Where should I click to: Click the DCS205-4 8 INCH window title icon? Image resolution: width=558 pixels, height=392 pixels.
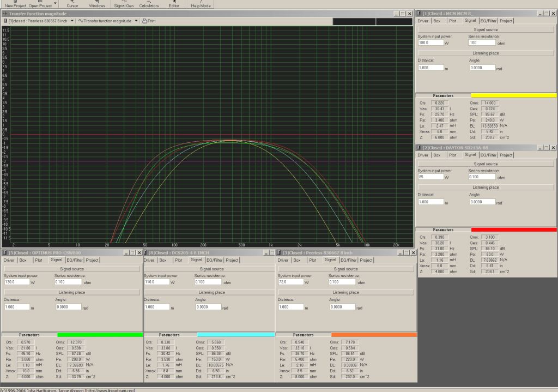tap(145, 253)
